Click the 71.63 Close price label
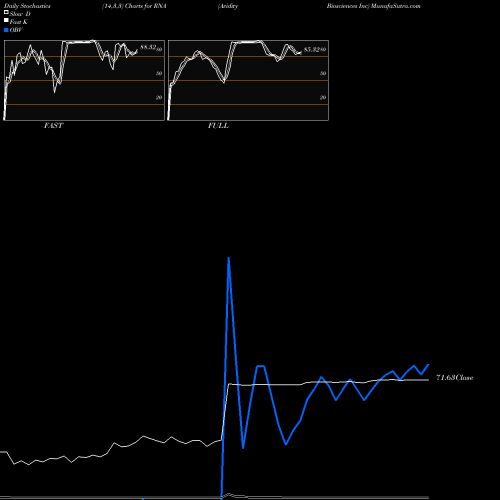The width and height of the screenshot is (500, 500). [x=455, y=378]
